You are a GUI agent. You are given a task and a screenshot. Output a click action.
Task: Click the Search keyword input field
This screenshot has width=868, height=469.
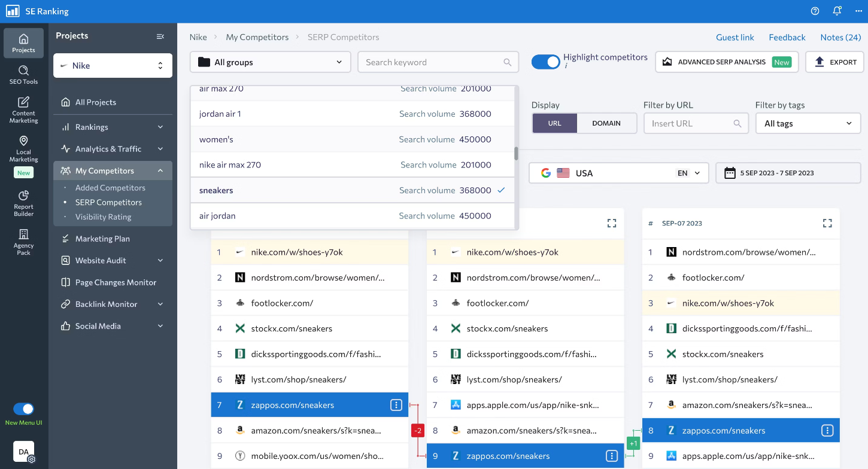pyautogui.click(x=438, y=62)
